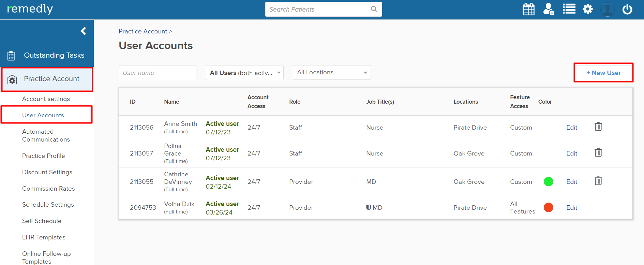
Task: Click All Features cell for Volha
Action: (522, 208)
